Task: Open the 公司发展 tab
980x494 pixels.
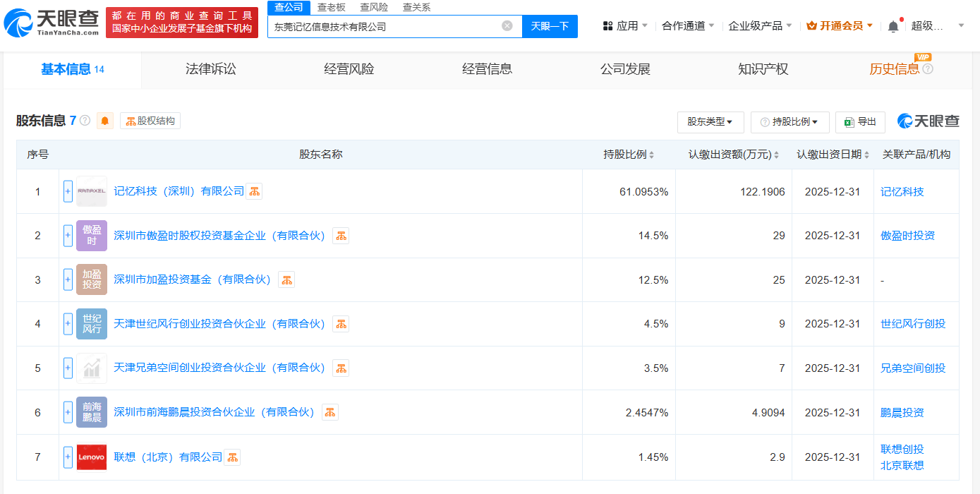Action: 625,69
